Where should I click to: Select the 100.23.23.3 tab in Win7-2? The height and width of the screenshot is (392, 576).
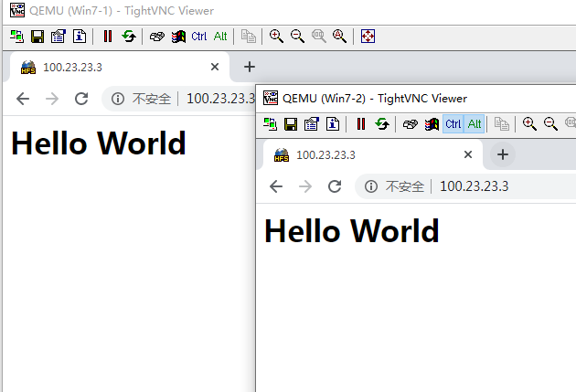366,154
